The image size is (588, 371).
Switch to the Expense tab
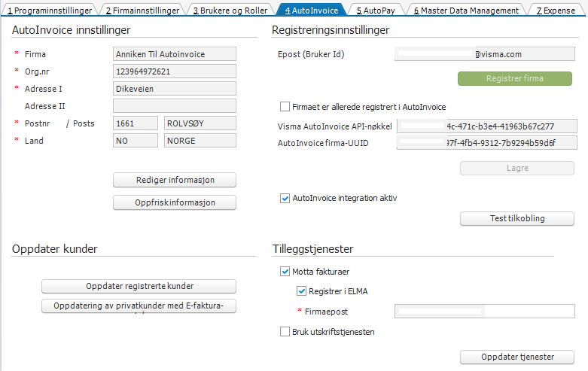556,11
